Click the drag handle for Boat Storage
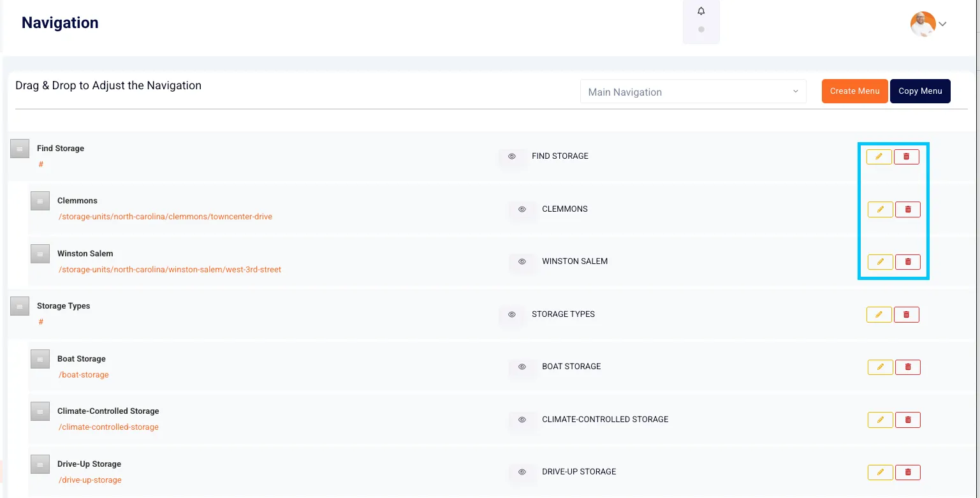 coord(40,359)
